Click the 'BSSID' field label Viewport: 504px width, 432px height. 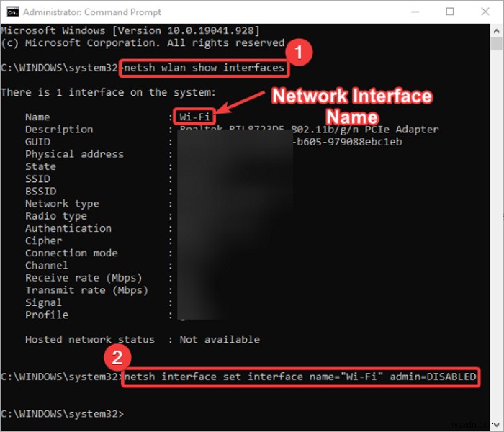41,192
